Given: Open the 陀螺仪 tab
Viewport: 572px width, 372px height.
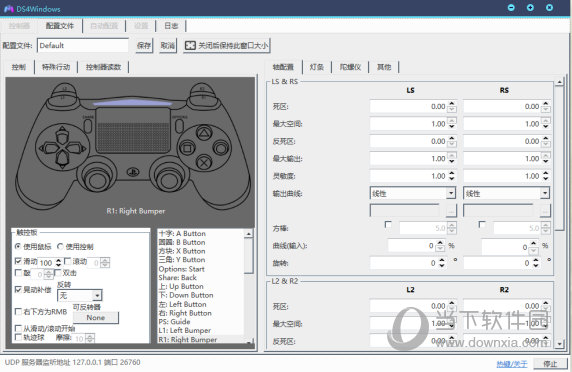Looking at the screenshot, I should pyautogui.click(x=350, y=67).
